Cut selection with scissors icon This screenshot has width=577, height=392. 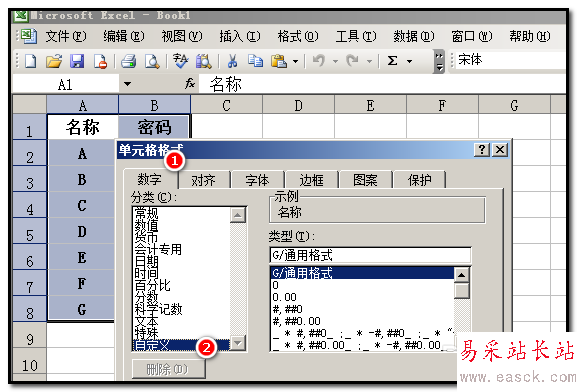click(232, 61)
